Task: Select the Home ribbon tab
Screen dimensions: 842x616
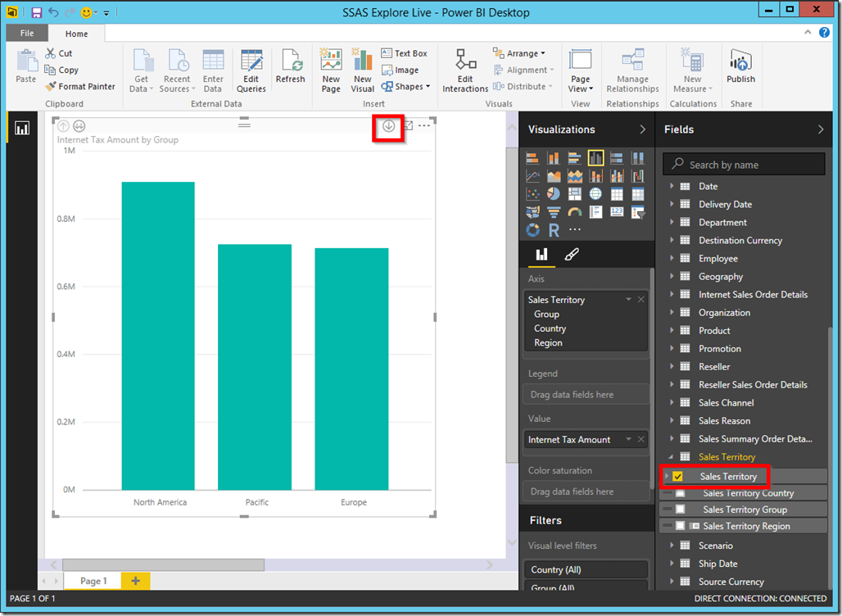Action: point(76,34)
